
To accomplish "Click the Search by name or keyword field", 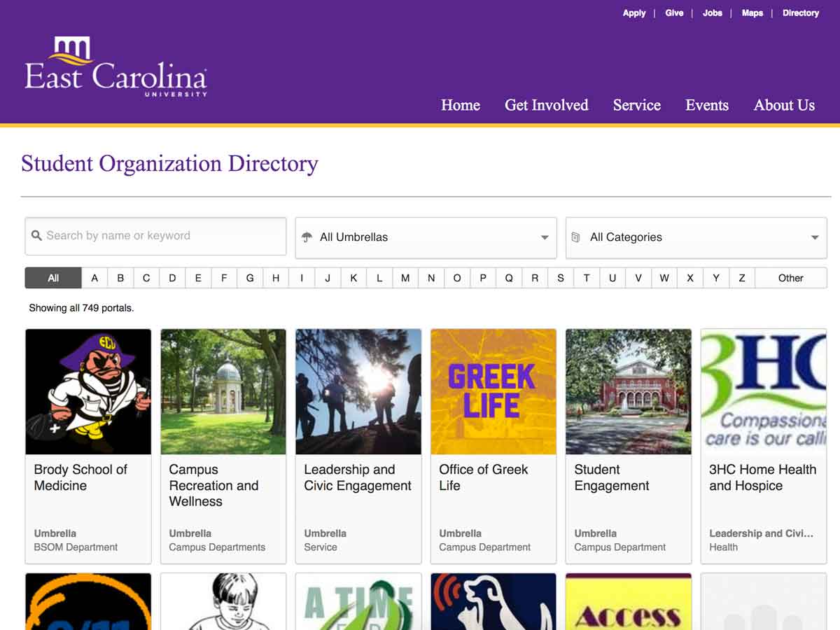I will pyautogui.click(x=155, y=236).
